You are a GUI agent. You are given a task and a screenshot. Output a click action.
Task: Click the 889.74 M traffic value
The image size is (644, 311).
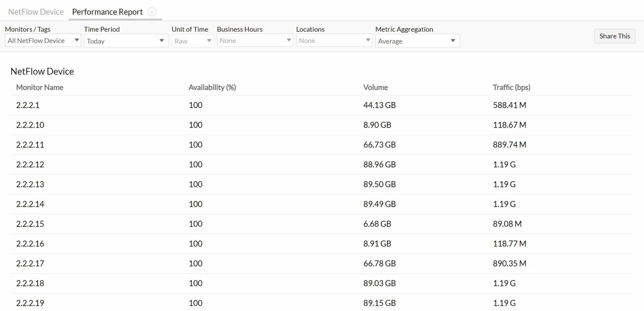coord(510,145)
